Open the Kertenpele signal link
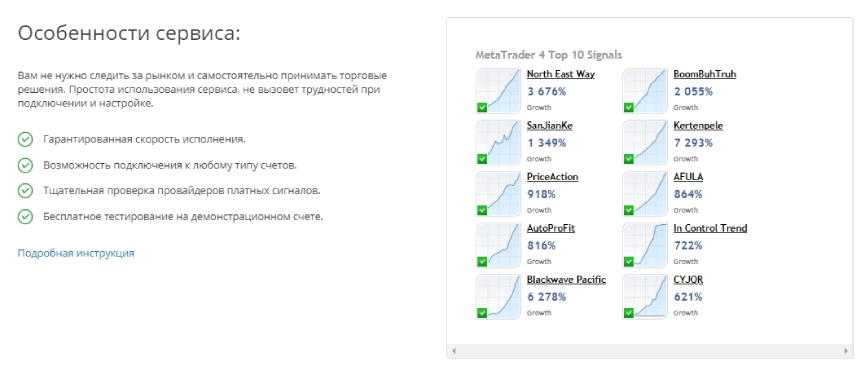This screenshot has width=865, height=366. pyautogui.click(x=698, y=125)
